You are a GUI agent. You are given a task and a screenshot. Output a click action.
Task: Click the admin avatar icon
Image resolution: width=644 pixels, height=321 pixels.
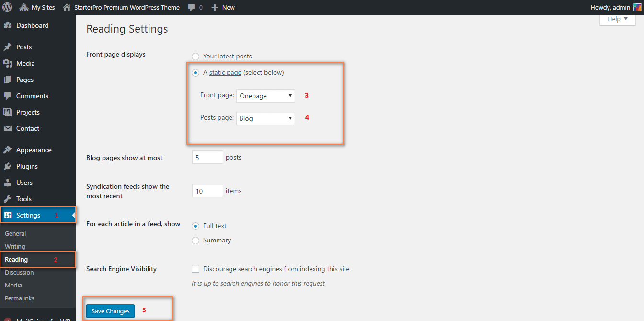pyautogui.click(x=637, y=7)
